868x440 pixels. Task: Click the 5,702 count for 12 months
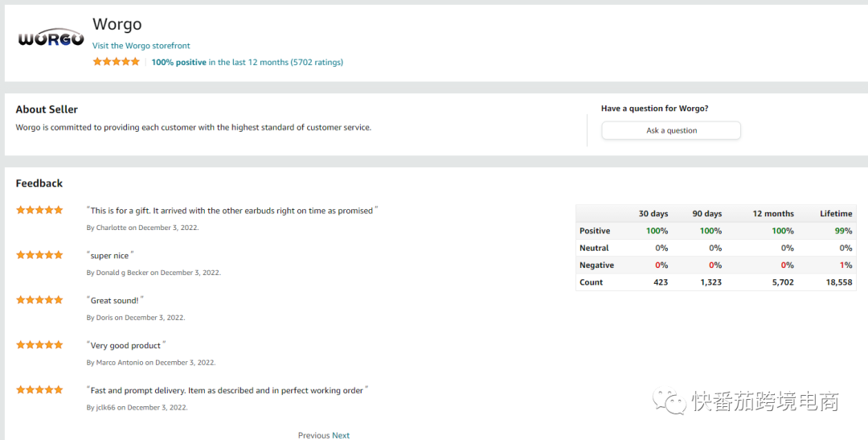pyautogui.click(x=782, y=282)
